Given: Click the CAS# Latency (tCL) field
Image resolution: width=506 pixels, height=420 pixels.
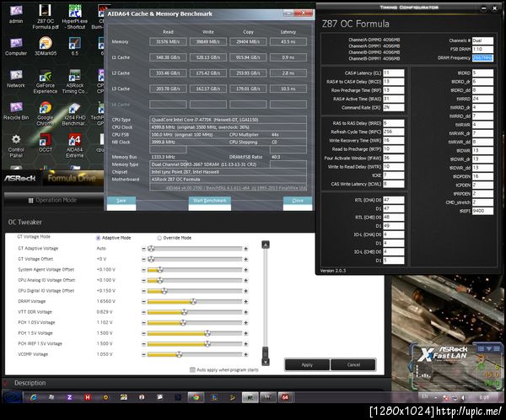Looking at the screenshot, I should coord(393,73).
